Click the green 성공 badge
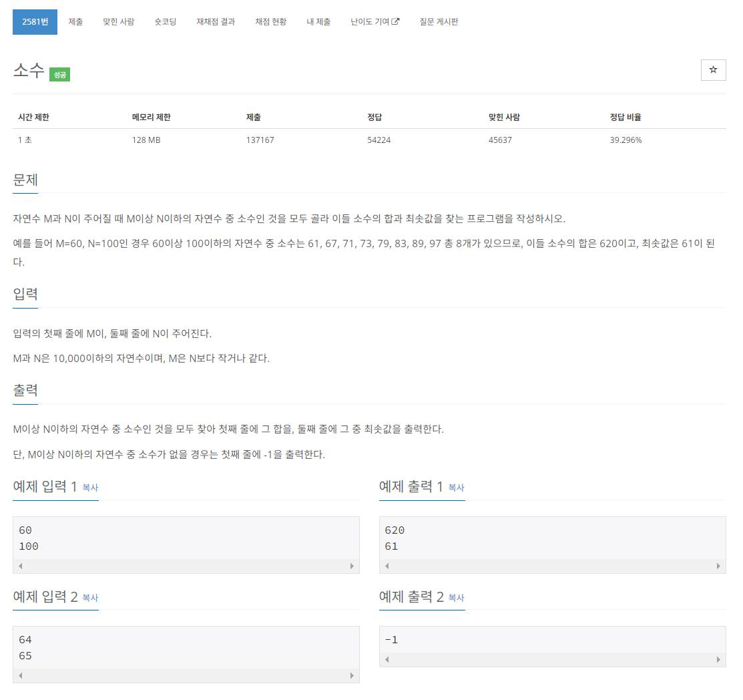743x700 pixels. [x=59, y=75]
